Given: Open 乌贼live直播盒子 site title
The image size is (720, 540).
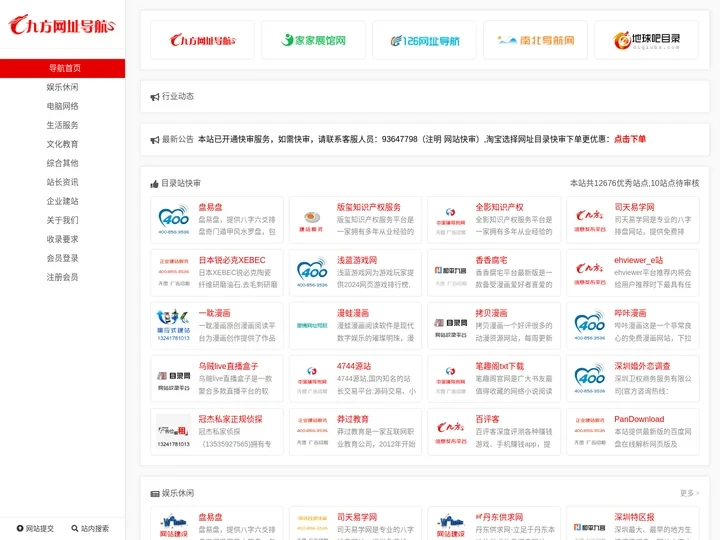Looking at the screenshot, I should 228,366.
